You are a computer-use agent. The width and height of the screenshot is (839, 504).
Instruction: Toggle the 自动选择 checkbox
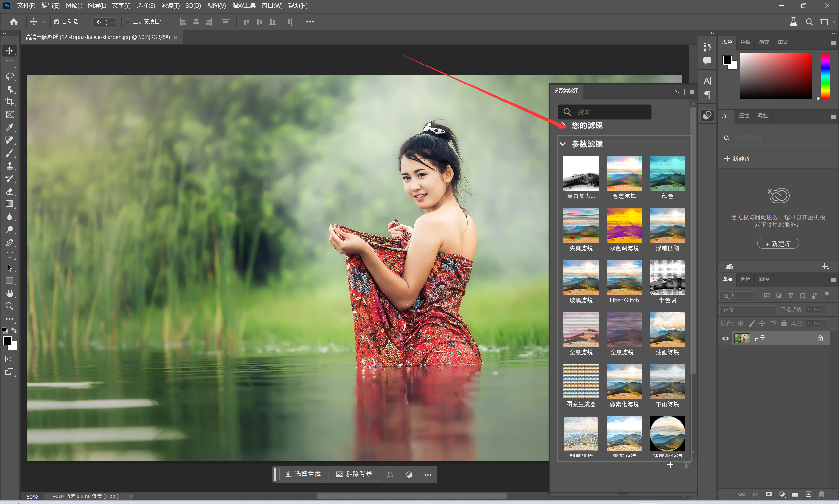[x=57, y=22]
